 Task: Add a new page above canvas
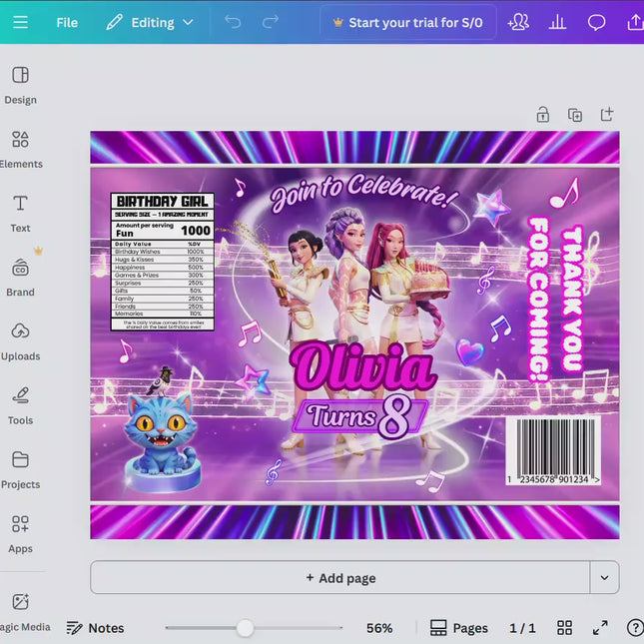(607, 114)
